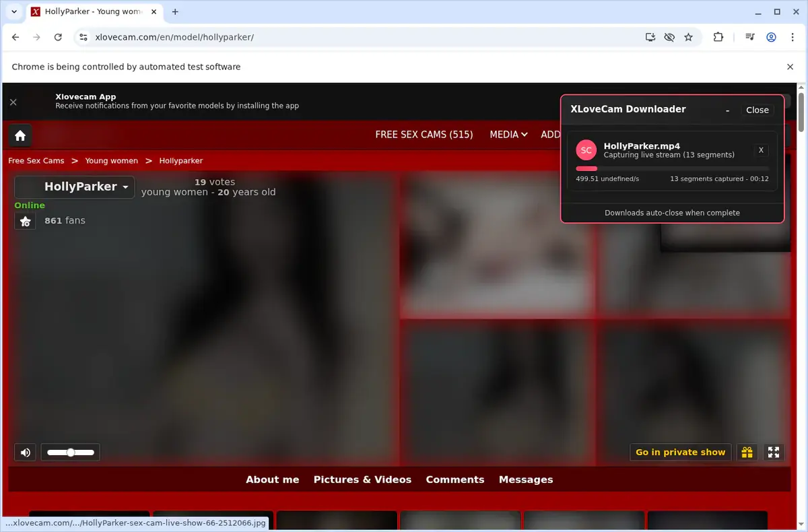Click the green Online status label
The image size is (808, 532).
pyautogui.click(x=30, y=205)
